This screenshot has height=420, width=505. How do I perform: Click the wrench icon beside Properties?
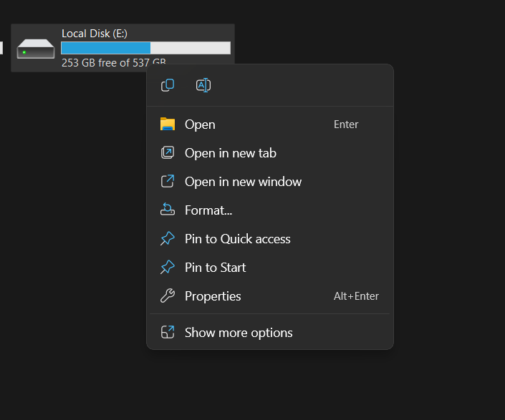click(168, 296)
